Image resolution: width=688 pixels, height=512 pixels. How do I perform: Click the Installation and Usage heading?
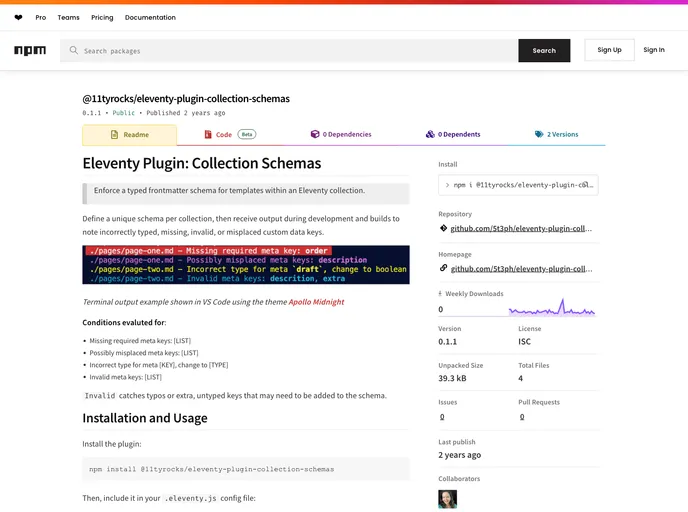pyautogui.click(x=145, y=418)
